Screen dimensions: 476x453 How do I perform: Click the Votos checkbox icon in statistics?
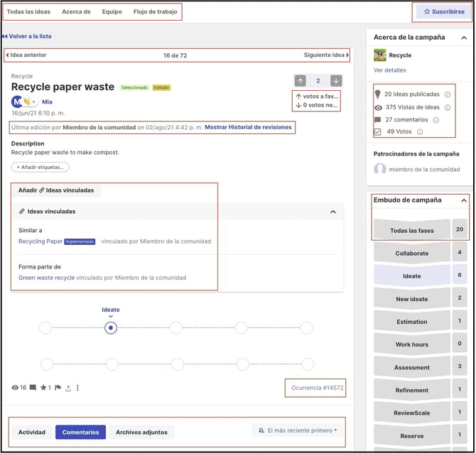pos(378,131)
